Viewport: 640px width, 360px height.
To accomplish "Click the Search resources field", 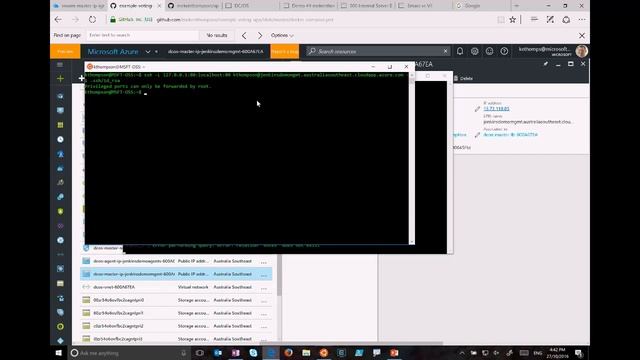I will pyautogui.click(x=378, y=51).
